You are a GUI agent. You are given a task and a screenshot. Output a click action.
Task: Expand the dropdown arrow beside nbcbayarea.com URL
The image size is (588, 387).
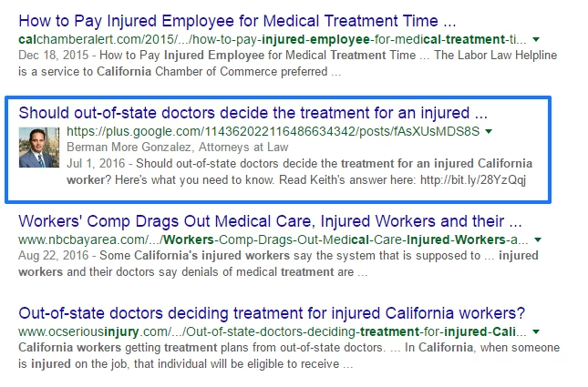pos(537,240)
